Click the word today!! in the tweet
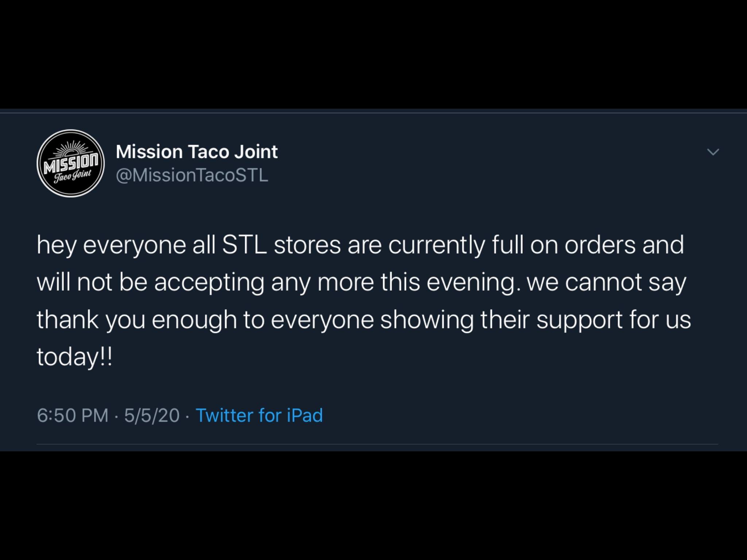The width and height of the screenshot is (747, 560). point(74,357)
